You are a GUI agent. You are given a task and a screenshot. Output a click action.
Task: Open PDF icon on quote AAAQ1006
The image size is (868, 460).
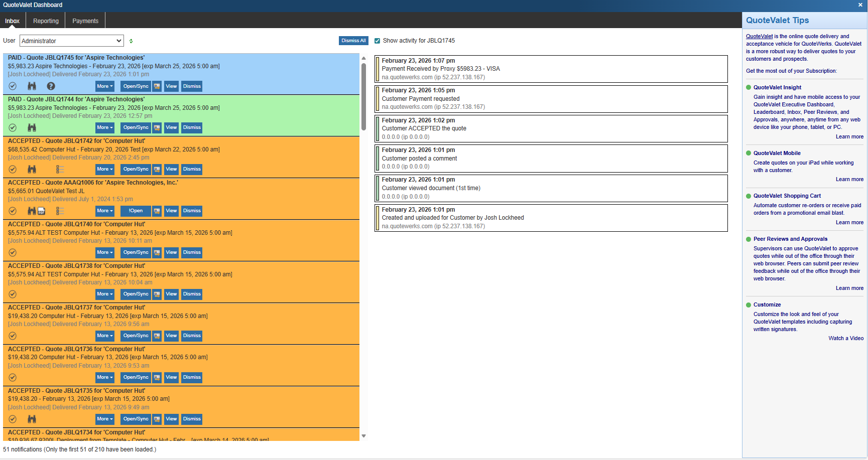pyautogui.click(x=42, y=211)
